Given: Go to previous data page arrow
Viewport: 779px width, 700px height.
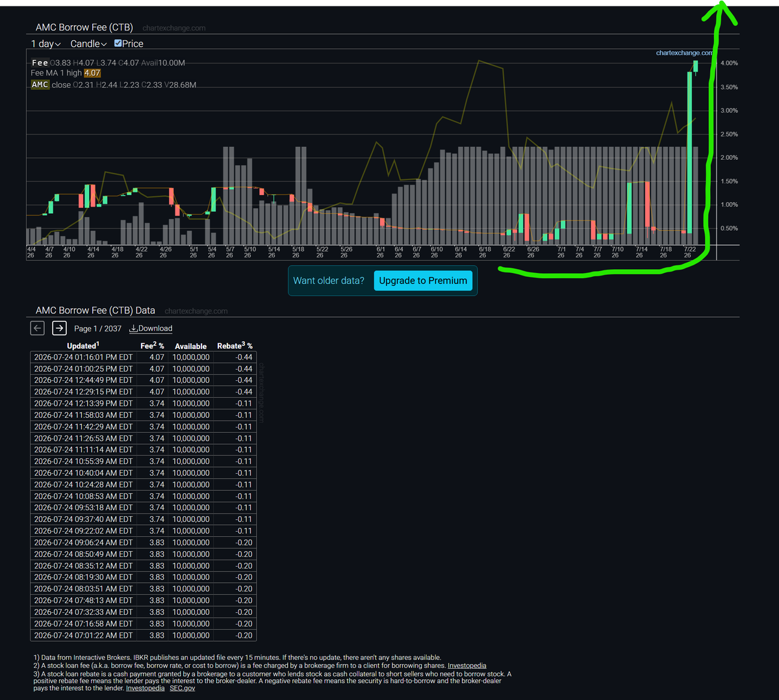Looking at the screenshot, I should coord(37,328).
